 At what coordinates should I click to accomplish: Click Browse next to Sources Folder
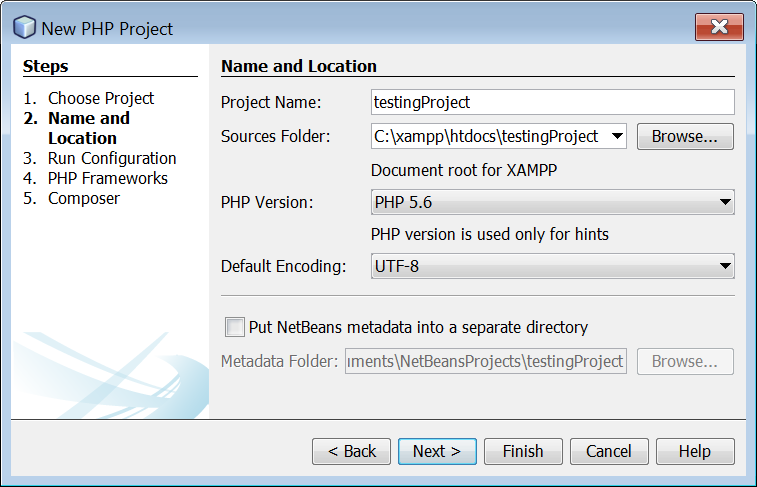(x=685, y=136)
